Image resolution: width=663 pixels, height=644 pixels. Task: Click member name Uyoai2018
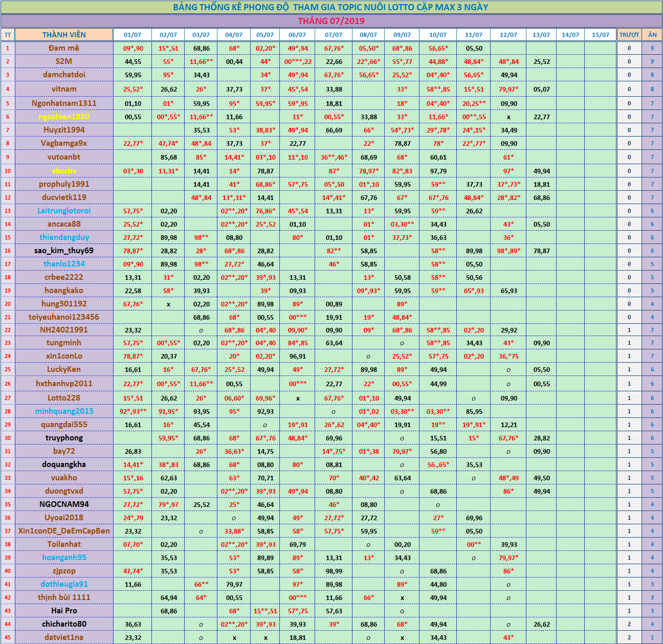coord(64,518)
